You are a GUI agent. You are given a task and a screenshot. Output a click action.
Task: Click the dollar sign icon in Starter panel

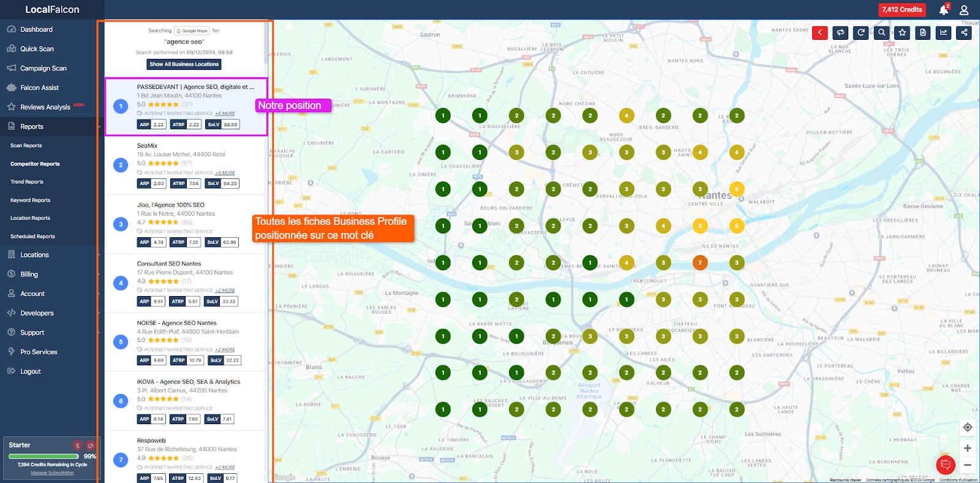(78, 446)
